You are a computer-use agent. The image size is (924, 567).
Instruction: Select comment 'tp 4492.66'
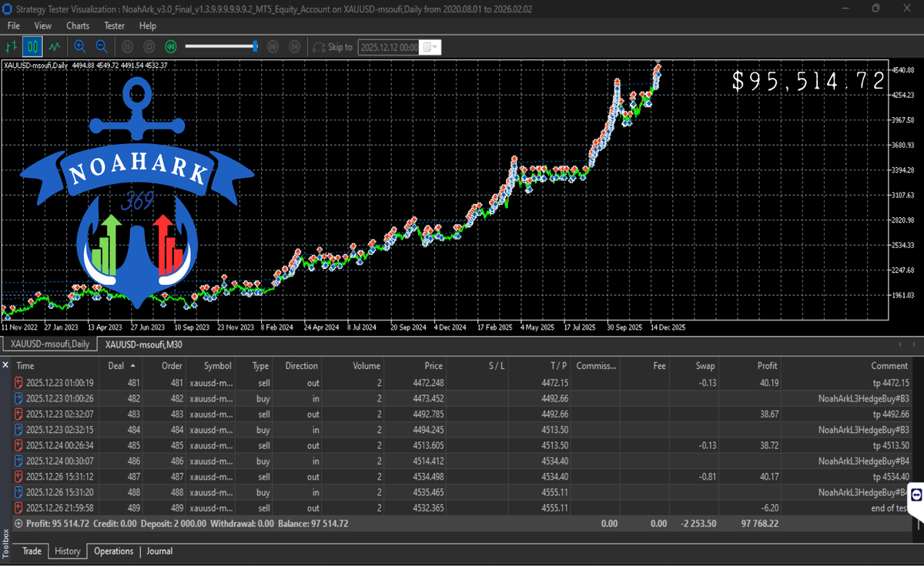[x=891, y=414]
